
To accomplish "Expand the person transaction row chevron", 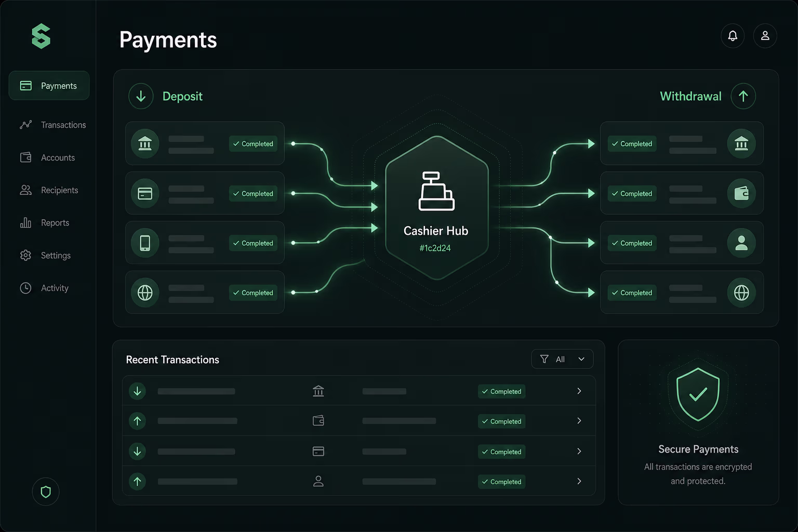I will 579,481.
